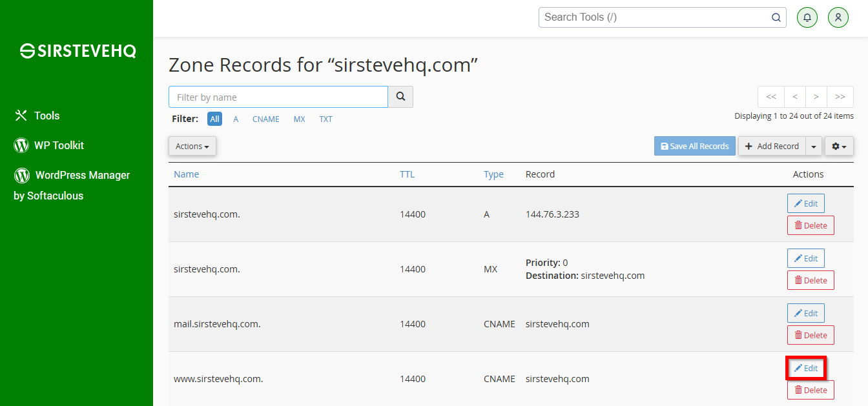Click Save All Records button

pos(694,147)
